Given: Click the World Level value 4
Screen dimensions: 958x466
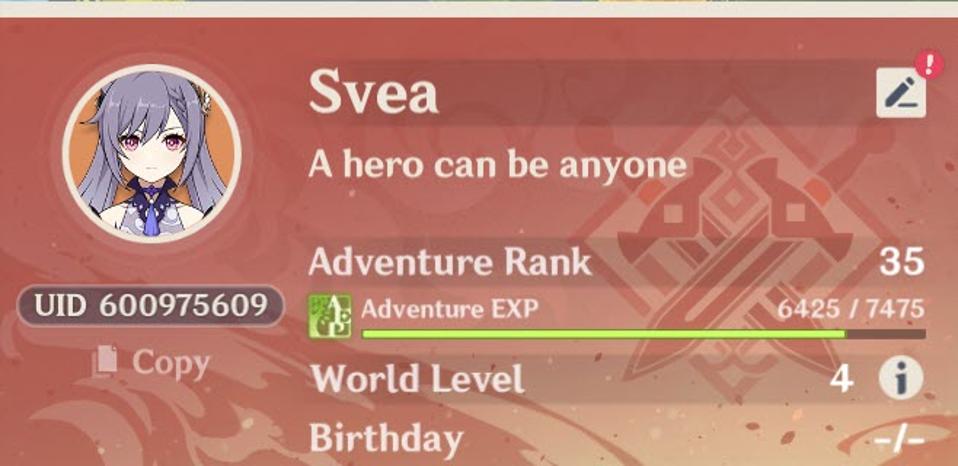Looking at the screenshot, I should point(841,379).
